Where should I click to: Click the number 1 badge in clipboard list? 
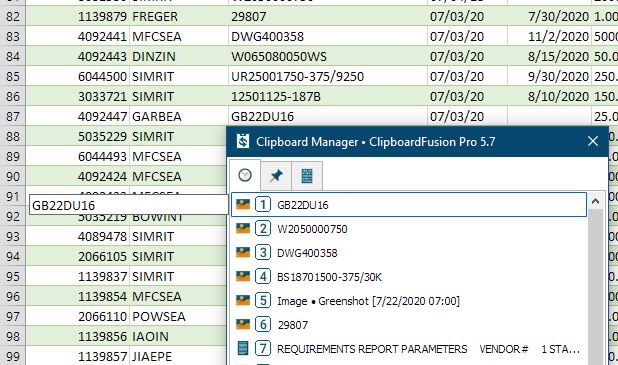263,205
